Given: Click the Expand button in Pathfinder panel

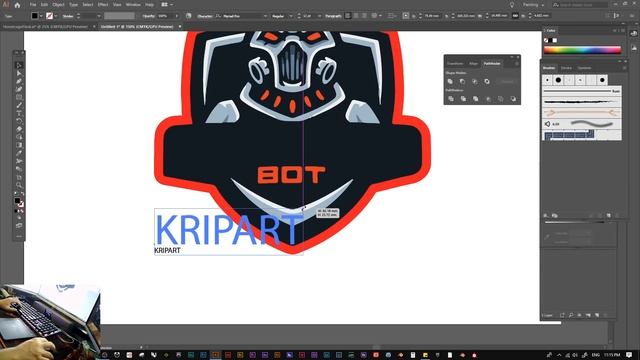Looking at the screenshot, I should [507, 82].
